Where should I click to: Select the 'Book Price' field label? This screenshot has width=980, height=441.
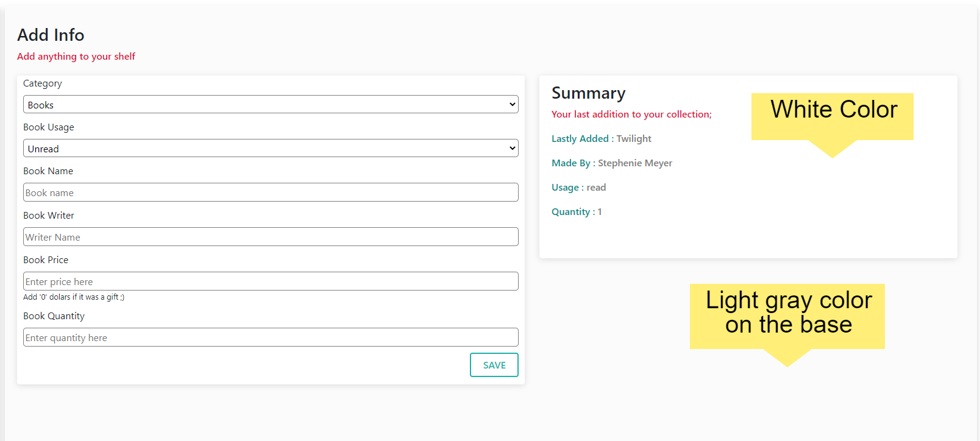pos(46,260)
